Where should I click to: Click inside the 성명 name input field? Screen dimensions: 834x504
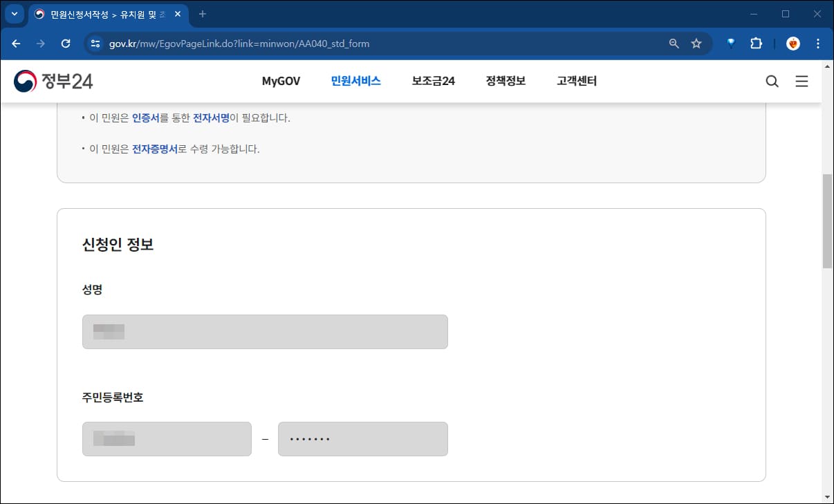pyautogui.click(x=265, y=331)
